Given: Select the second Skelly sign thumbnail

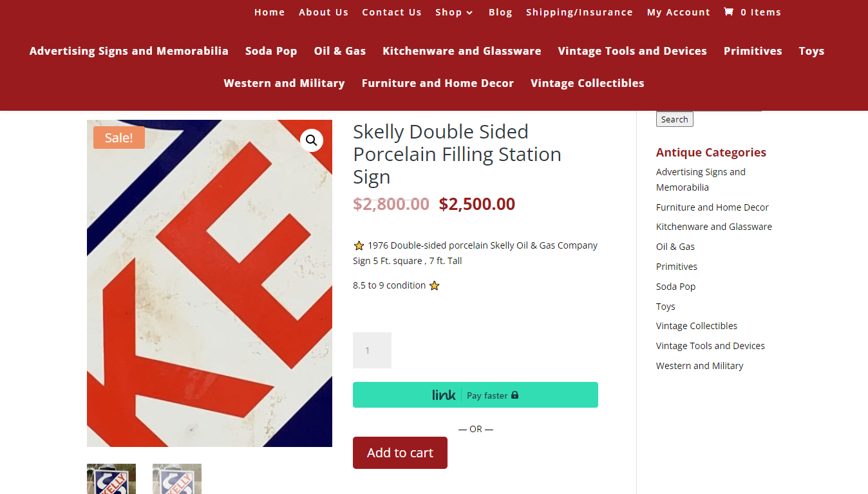Looking at the screenshot, I should point(177,479).
